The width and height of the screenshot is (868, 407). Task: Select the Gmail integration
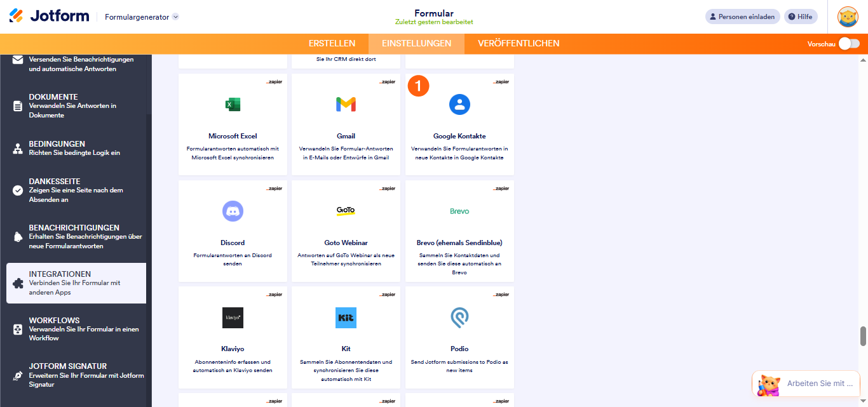[345, 124]
